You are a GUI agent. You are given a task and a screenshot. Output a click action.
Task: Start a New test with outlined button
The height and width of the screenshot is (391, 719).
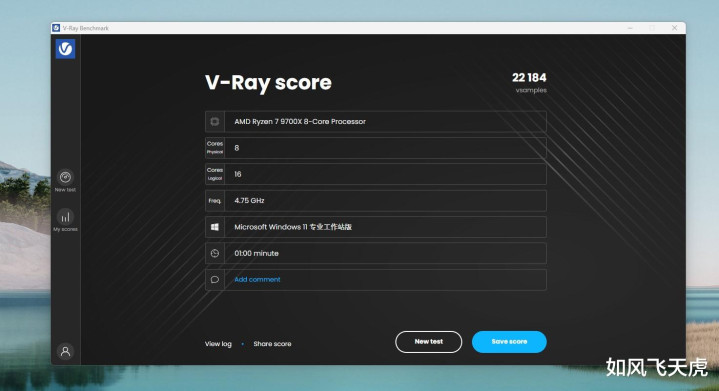(429, 342)
